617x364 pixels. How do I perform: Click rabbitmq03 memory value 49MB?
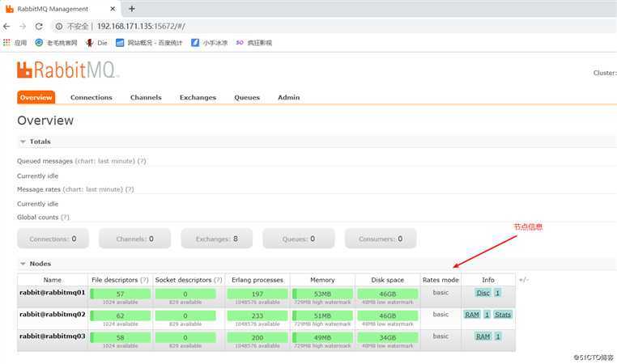tap(322, 337)
